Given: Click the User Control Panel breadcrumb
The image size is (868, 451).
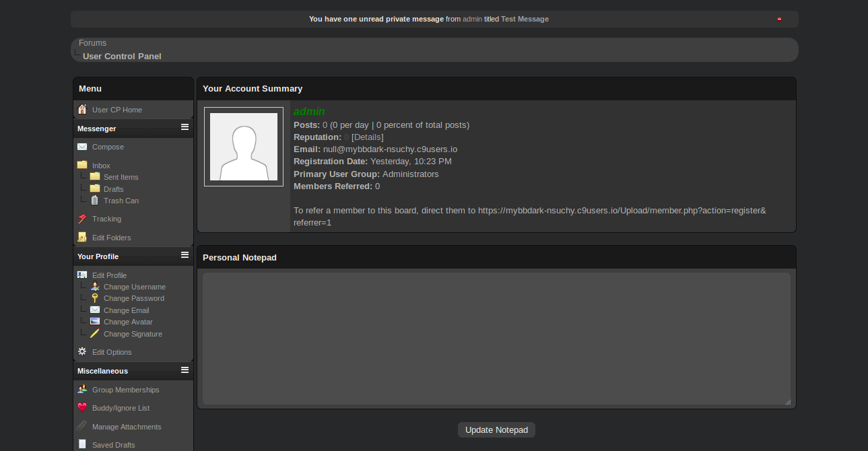Looking at the screenshot, I should (122, 57).
